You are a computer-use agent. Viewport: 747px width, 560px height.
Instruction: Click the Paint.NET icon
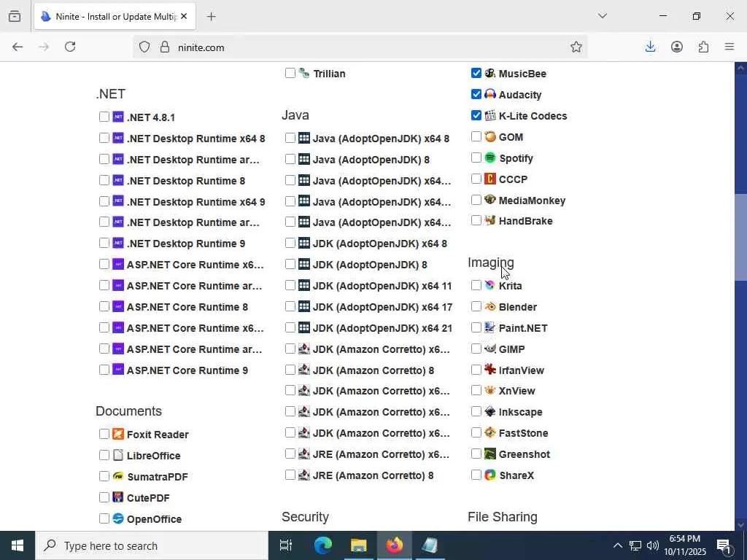[489, 327]
